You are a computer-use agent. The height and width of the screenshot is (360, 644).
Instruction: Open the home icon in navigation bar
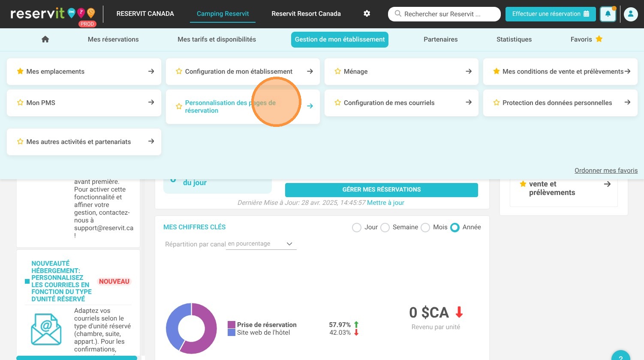pos(45,39)
